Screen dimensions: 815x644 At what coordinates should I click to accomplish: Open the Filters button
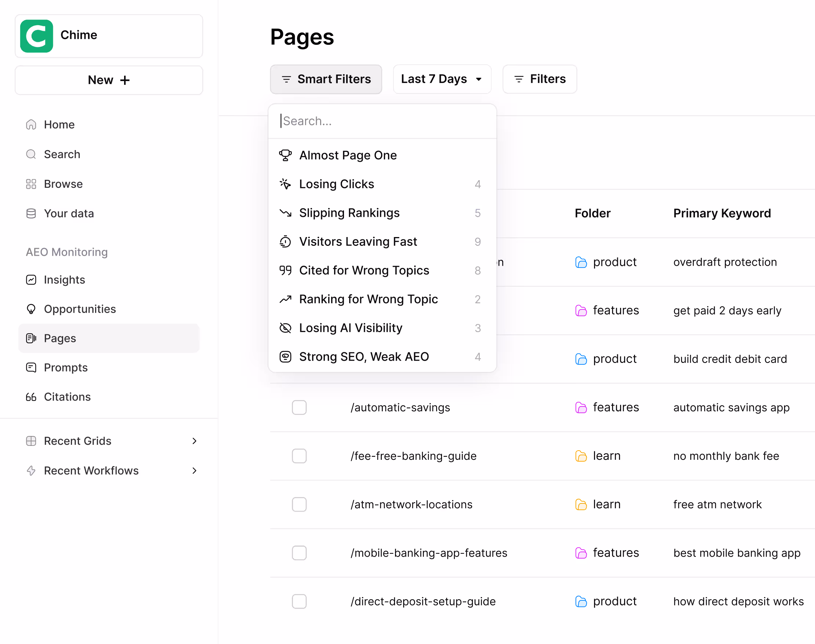[x=539, y=79]
